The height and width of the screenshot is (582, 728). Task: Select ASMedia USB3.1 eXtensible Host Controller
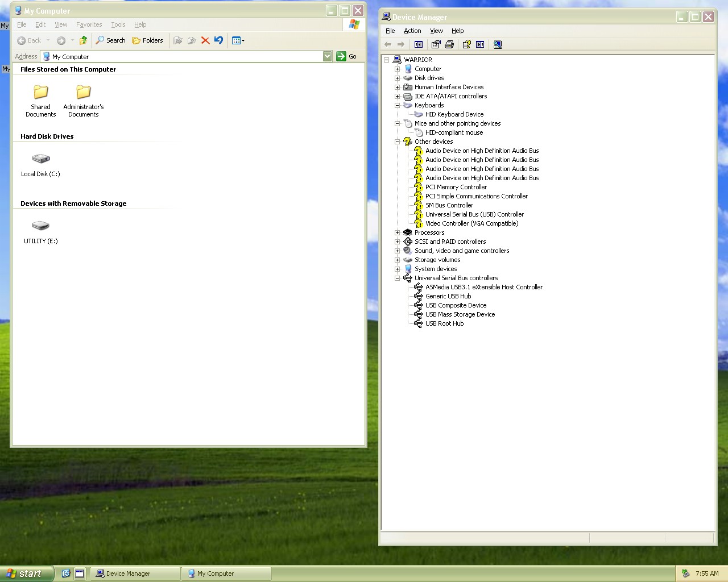point(484,287)
